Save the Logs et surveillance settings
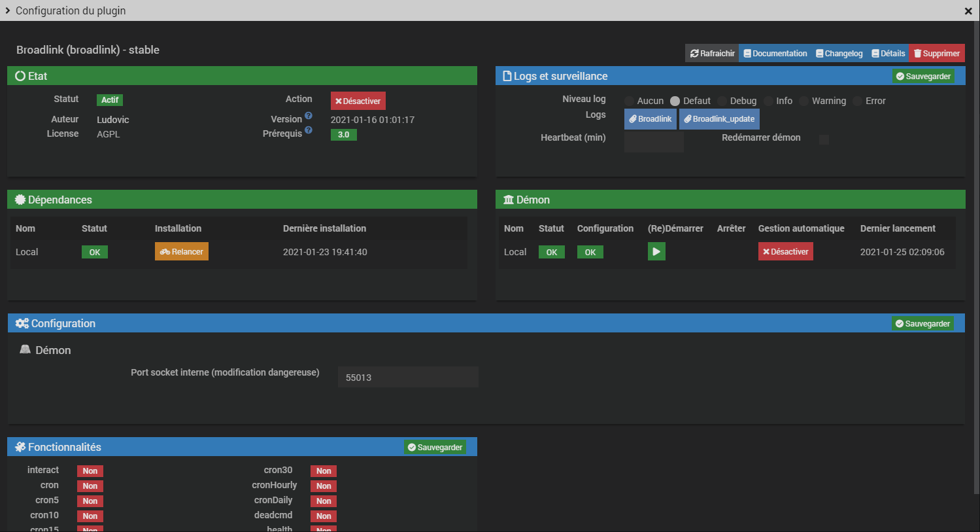Screen dimensions: 980x532 click(923, 77)
